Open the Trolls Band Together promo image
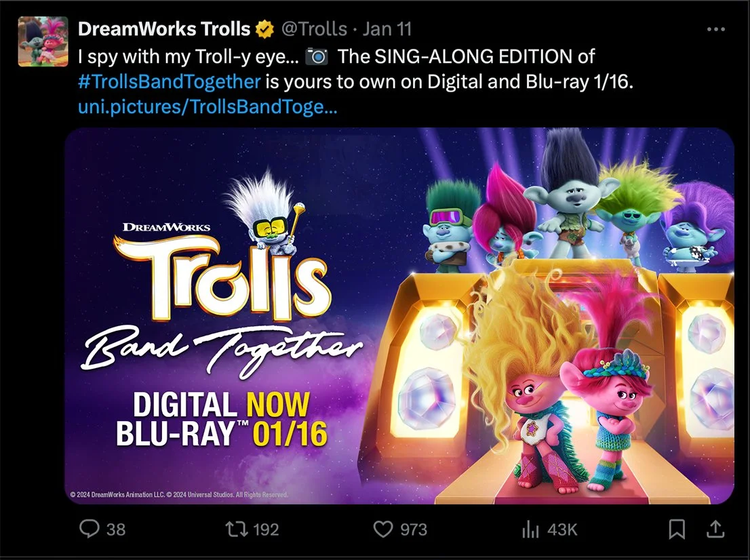The width and height of the screenshot is (750, 560). pos(399,316)
